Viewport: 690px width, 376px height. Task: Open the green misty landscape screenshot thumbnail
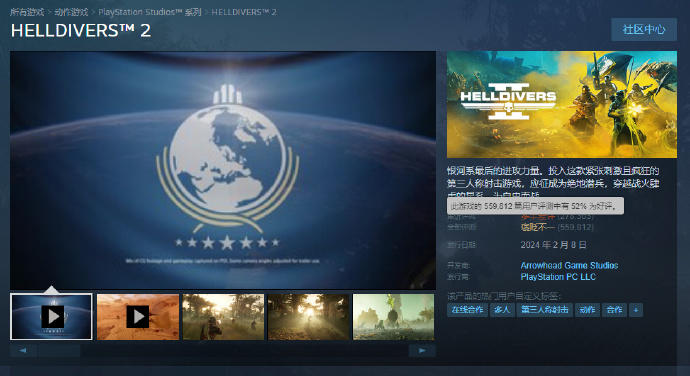click(x=393, y=317)
